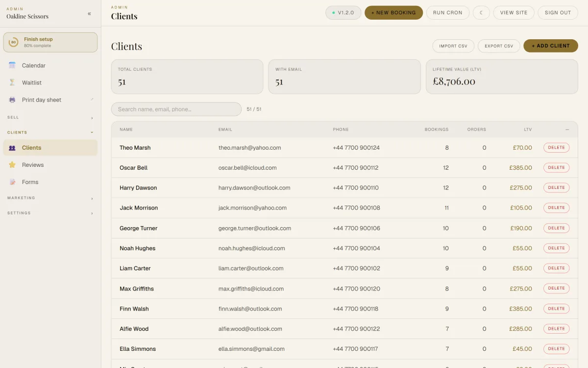The image size is (588, 368).
Task: Open the Waitlist page
Action: pos(50,82)
